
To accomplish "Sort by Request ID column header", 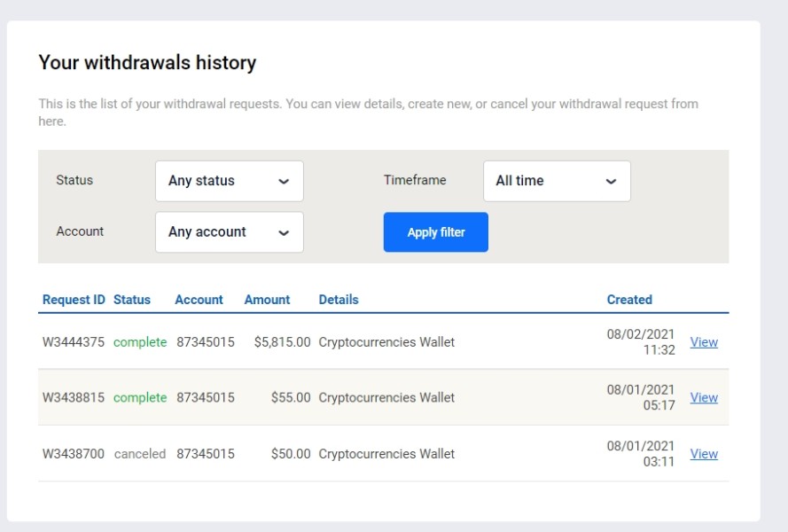I will click(x=74, y=300).
